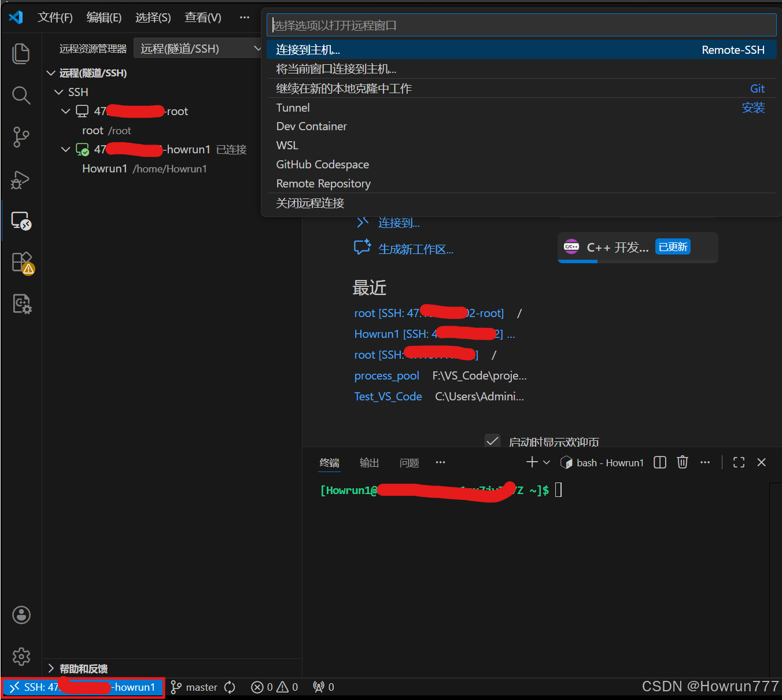Viewport: 782px width, 700px height.
Task: Click the forwarded ports indicator
Action: point(323,687)
